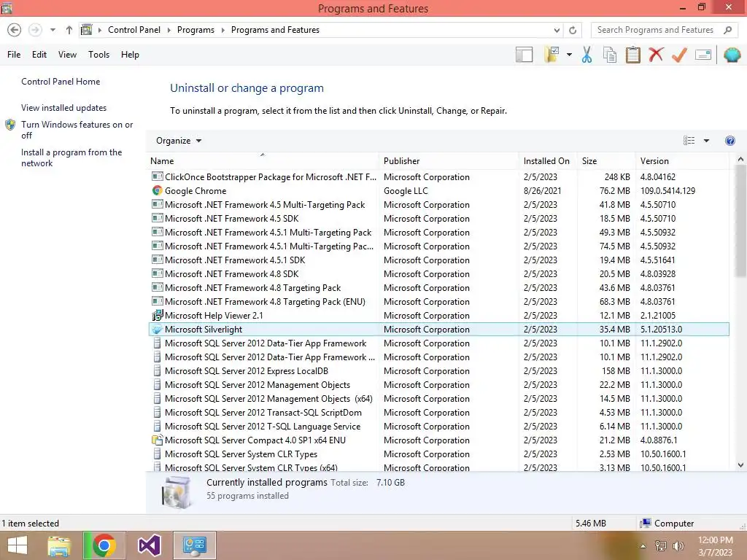Open the Tools menu
The height and width of the screenshot is (560, 747).
click(98, 55)
